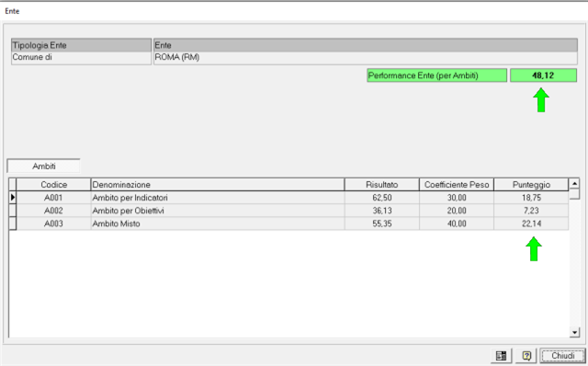This screenshot has width=588, height=366.
Task: Select the Ambiti tab
Action: pyautogui.click(x=44, y=166)
